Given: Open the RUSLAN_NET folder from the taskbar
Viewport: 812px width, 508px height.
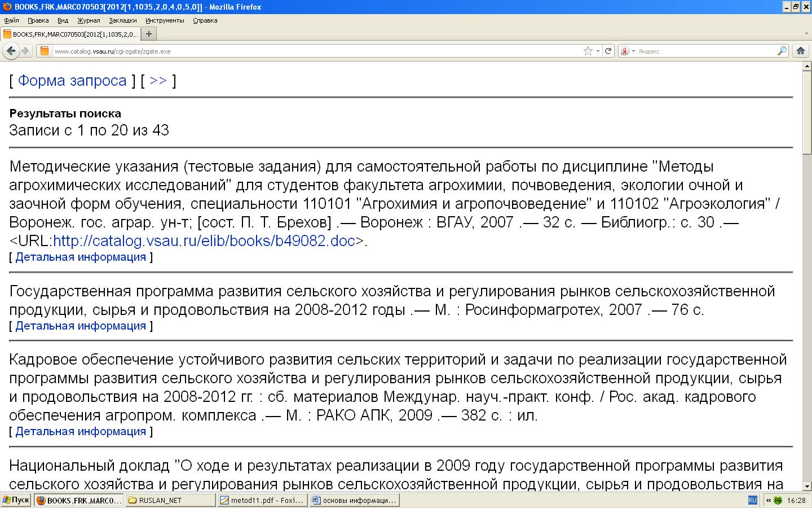Looking at the screenshot, I should tap(170, 500).
